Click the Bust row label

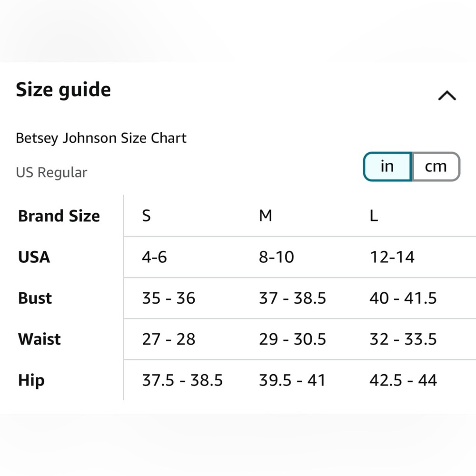(35, 298)
